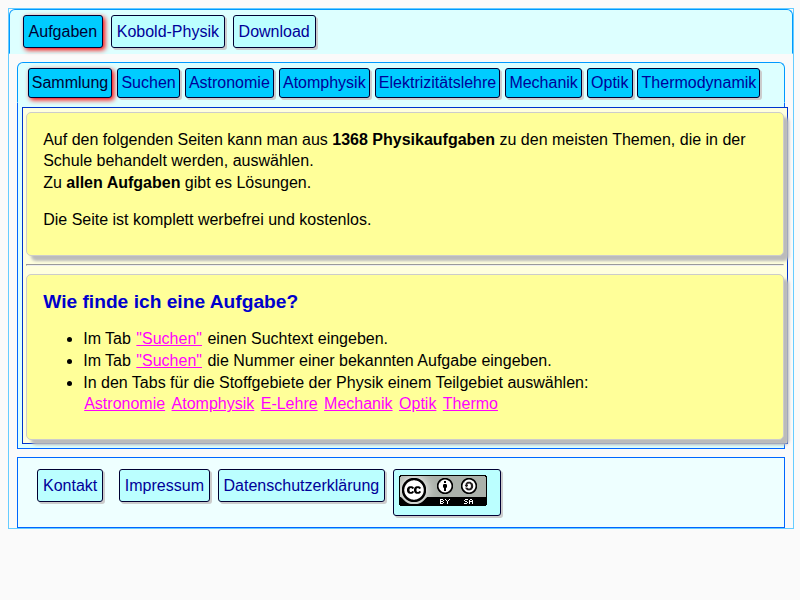Click the SA share-alike icon
This screenshot has width=800, height=600.
click(x=468, y=487)
